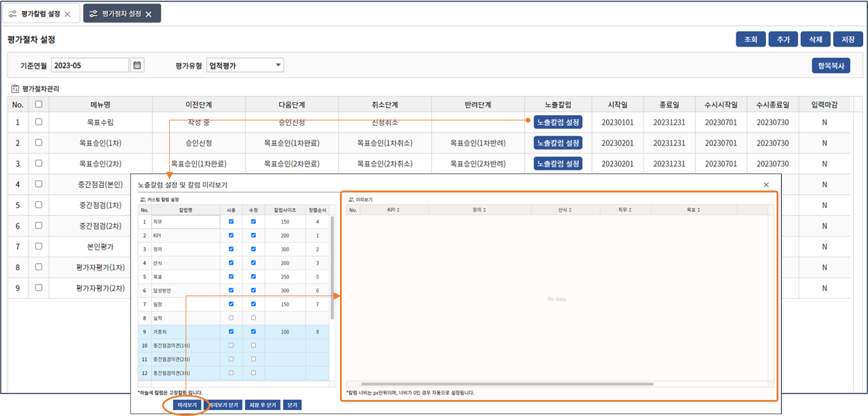This screenshot has height=416, width=868.
Task: Click the 추가 add button
Action: point(783,40)
